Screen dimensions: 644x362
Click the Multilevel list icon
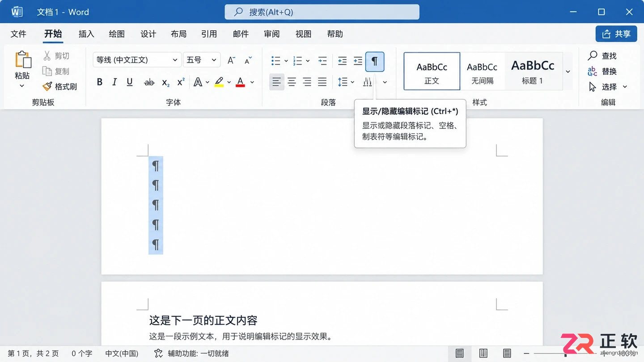tap(322, 61)
